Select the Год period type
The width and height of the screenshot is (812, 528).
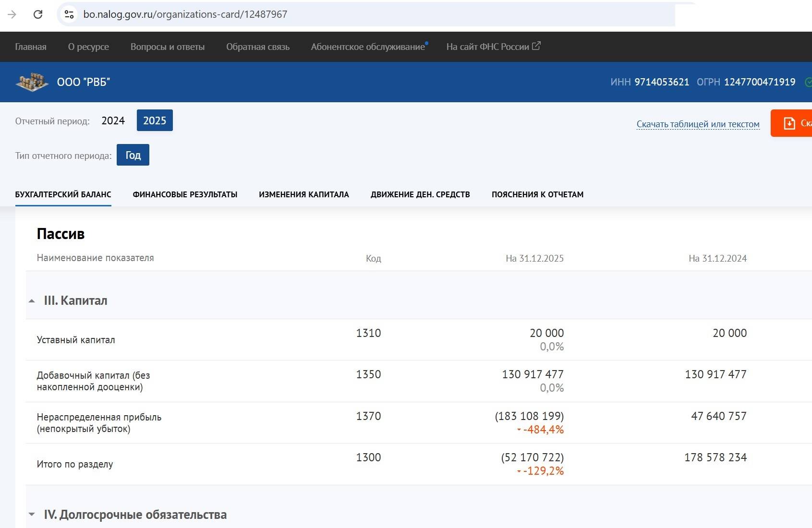tap(133, 155)
